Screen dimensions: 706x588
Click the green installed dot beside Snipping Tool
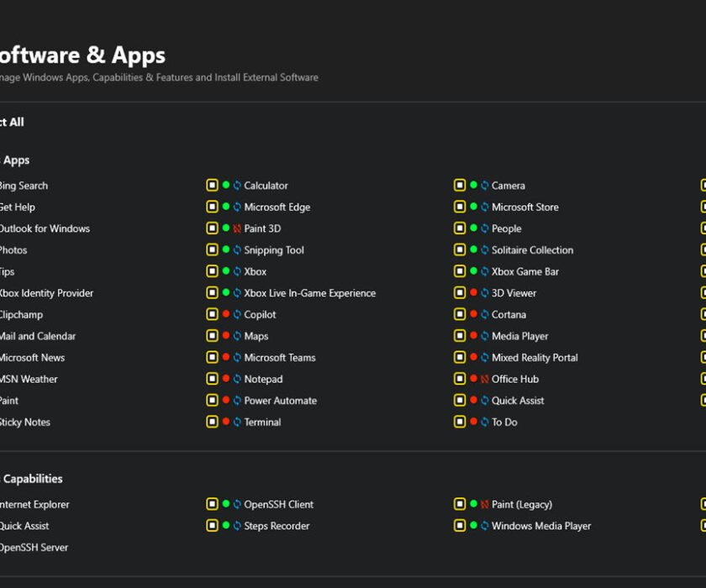(x=226, y=249)
